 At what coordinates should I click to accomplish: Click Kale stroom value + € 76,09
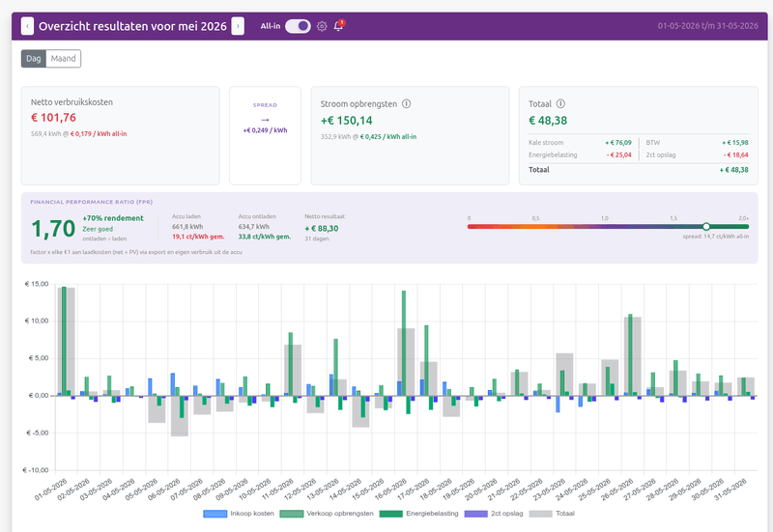618,142
